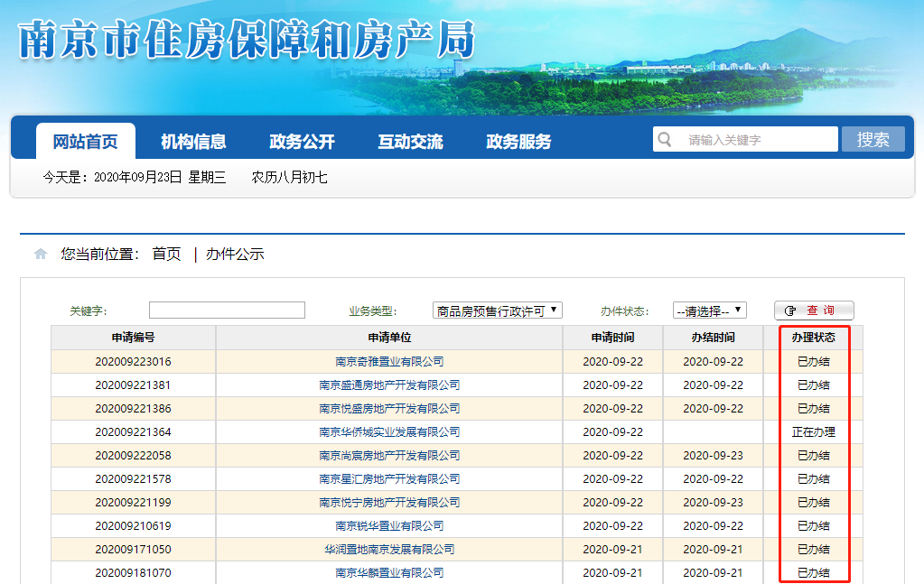Open 南京锐华置业有限公司 link
Screen dimensions: 924x584
(389, 525)
